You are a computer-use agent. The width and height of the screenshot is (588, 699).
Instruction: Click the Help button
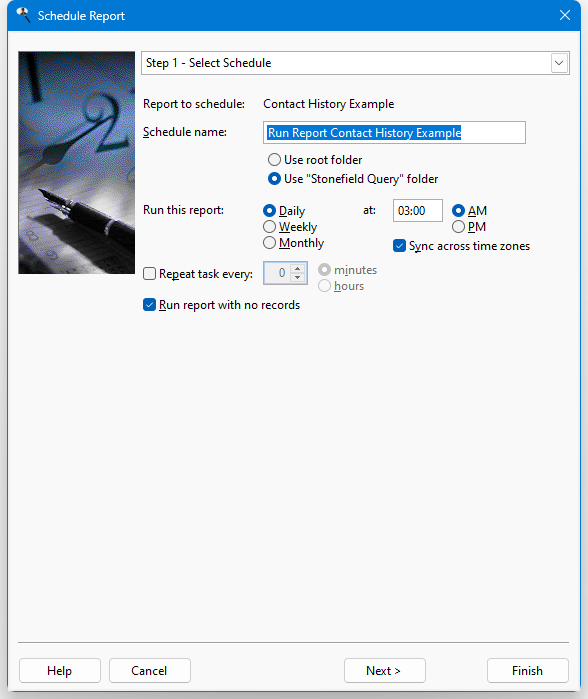[60, 670]
